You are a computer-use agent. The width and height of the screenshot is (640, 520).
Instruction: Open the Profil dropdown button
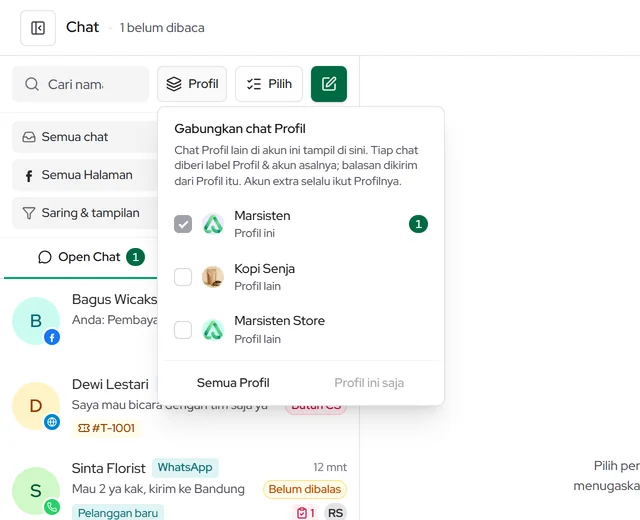pyautogui.click(x=192, y=84)
